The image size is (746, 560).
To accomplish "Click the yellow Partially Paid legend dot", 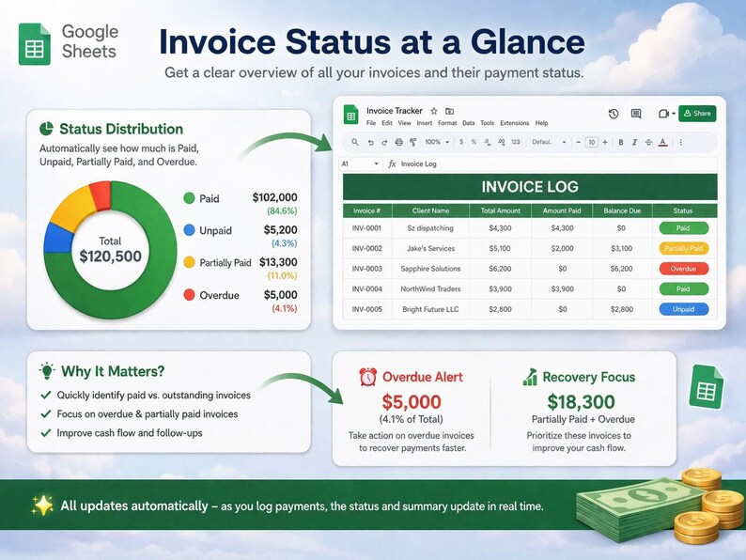I will coord(189,262).
